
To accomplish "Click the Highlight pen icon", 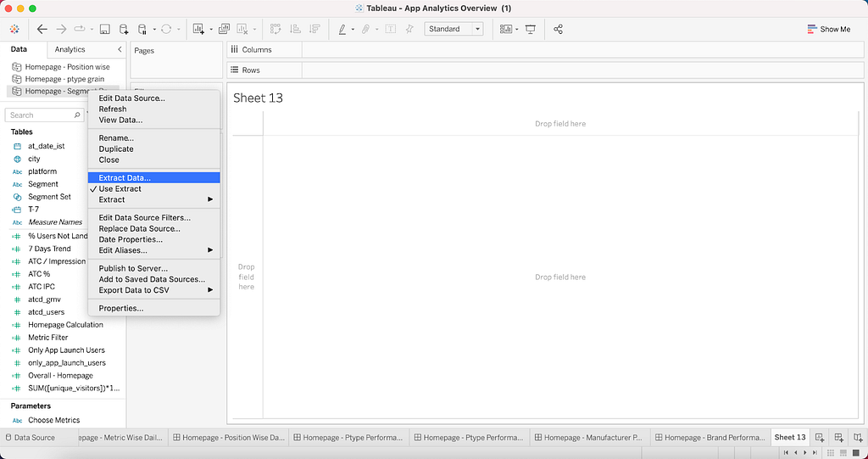I will [x=342, y=29].
